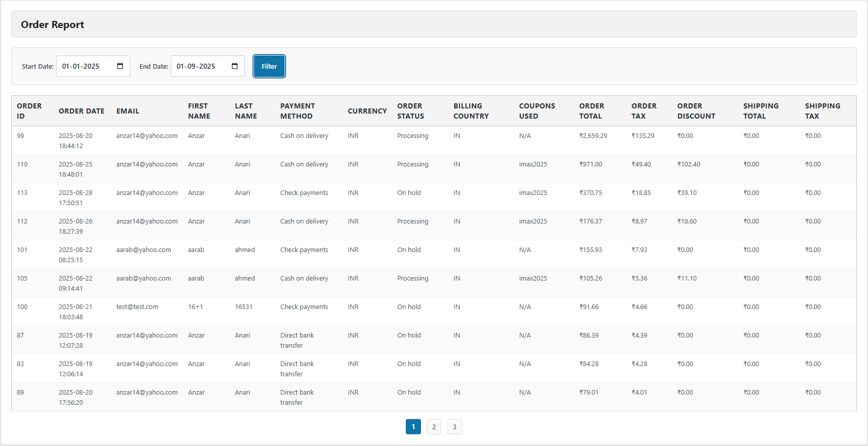Go to page 2 of results
The height and width of the screenshot is (446, 868).
coord(434,427)
